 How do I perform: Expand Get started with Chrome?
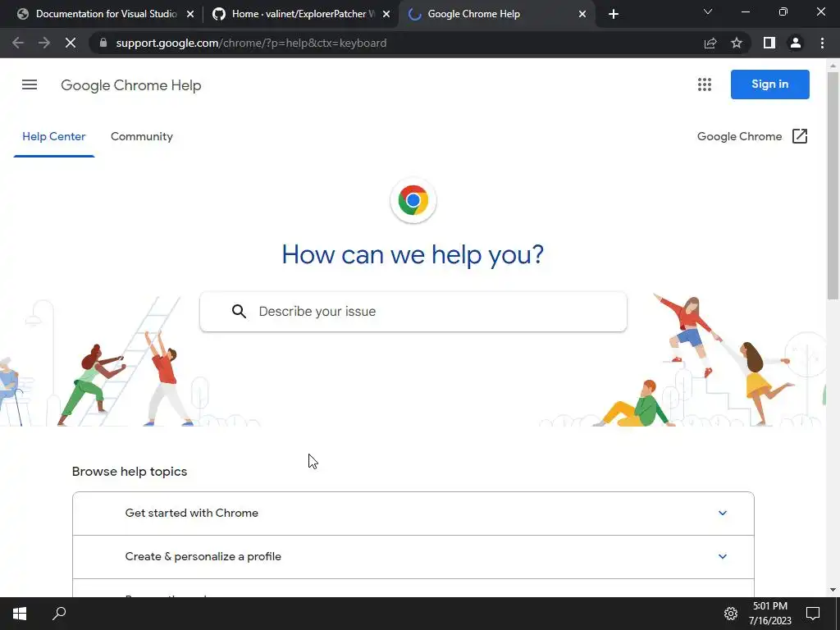pyautogui.click(x=413, y=514)
